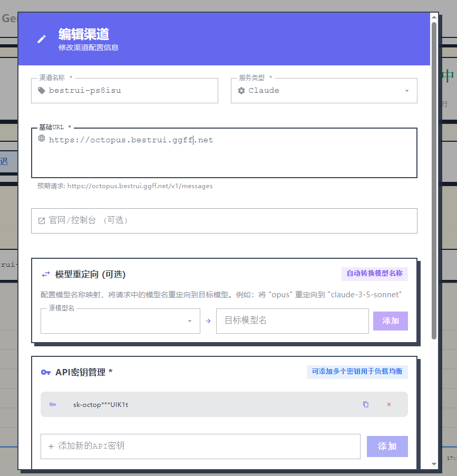457x476 pixels.
Task: Click 添加 button for model redirect
Action: click(391, 321)
